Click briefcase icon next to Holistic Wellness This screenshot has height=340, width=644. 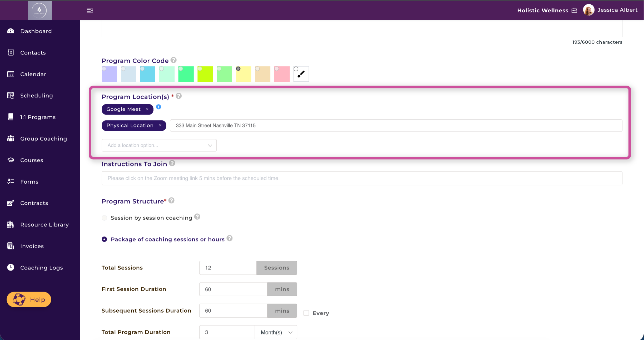tap(574, 10)
